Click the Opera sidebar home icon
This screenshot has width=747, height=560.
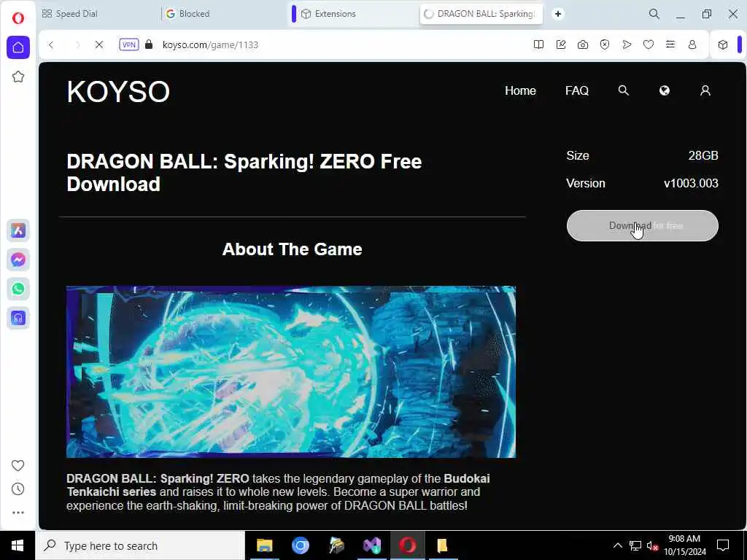tap(18, 47)
